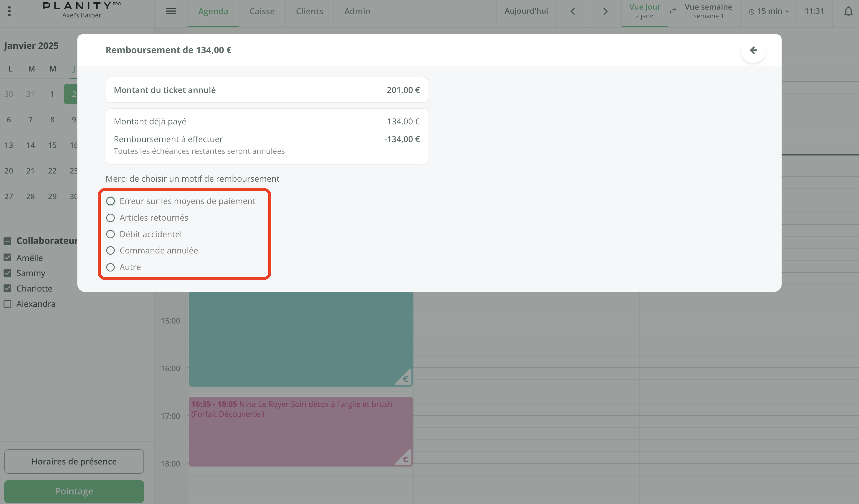
Task: Select 'Erreur sur les moyens de paiement'
Action: 111,201
